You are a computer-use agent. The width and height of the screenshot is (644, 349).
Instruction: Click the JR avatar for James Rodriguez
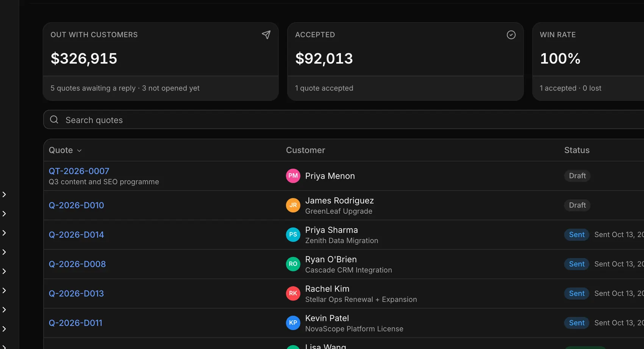293,205
